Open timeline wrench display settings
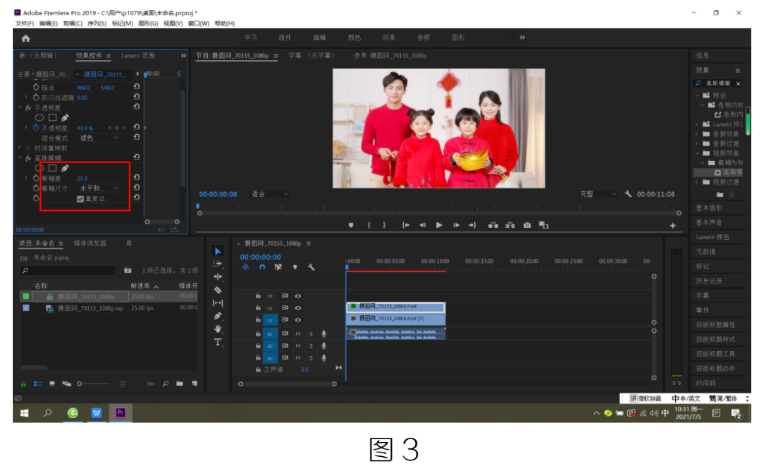776x476 pixels. (x=311, y=267)
